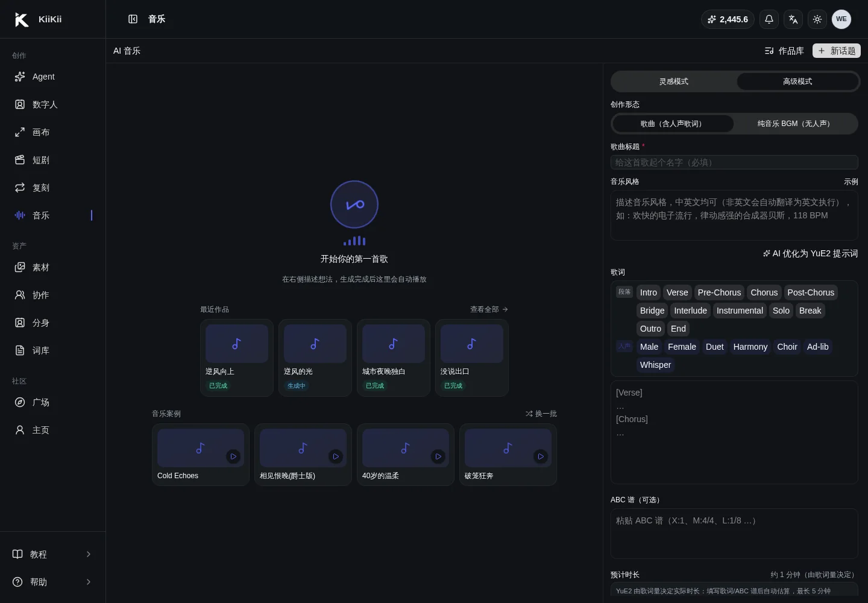Insert the Instrumental section tag

click(740, 311)
